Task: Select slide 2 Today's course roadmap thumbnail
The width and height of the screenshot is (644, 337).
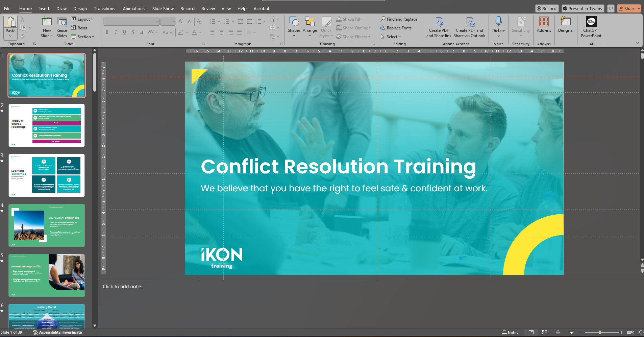Action: (x=47, y=125)
